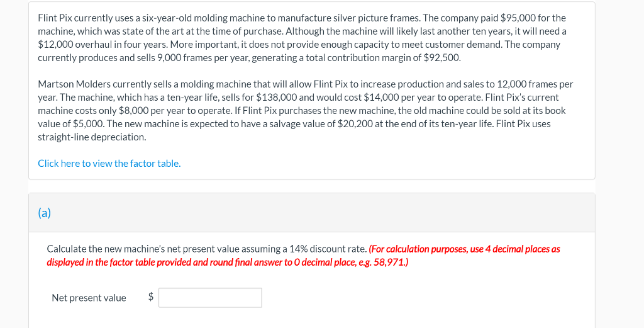
Task: Click the 'Net present value' label
Action: 89,298
